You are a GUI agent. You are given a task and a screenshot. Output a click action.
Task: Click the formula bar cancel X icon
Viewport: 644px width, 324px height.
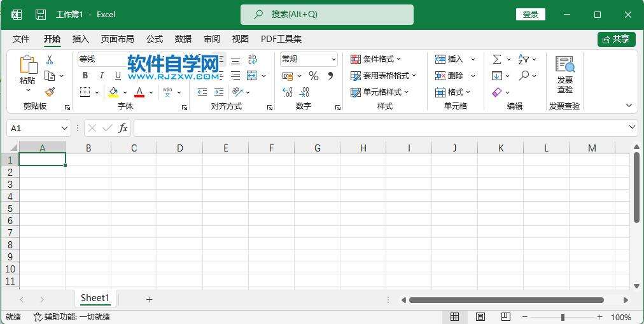[92, 129]
